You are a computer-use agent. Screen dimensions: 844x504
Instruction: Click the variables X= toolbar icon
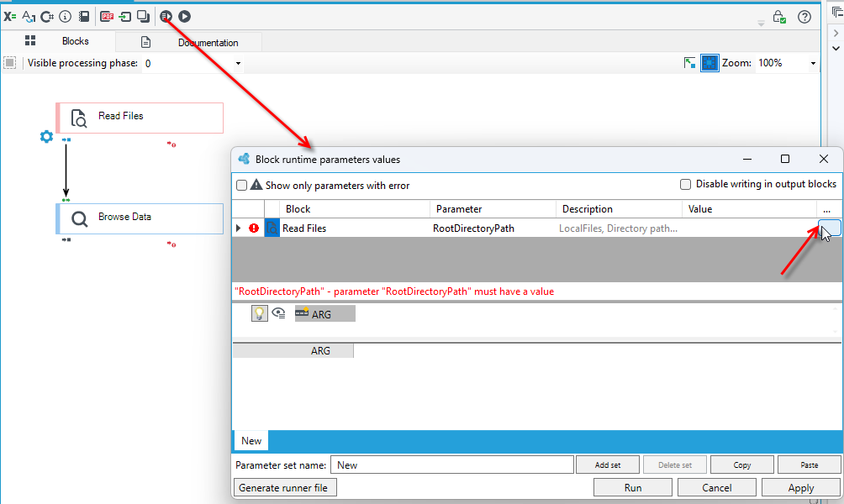pyautogui.click(x=10, y=17)
